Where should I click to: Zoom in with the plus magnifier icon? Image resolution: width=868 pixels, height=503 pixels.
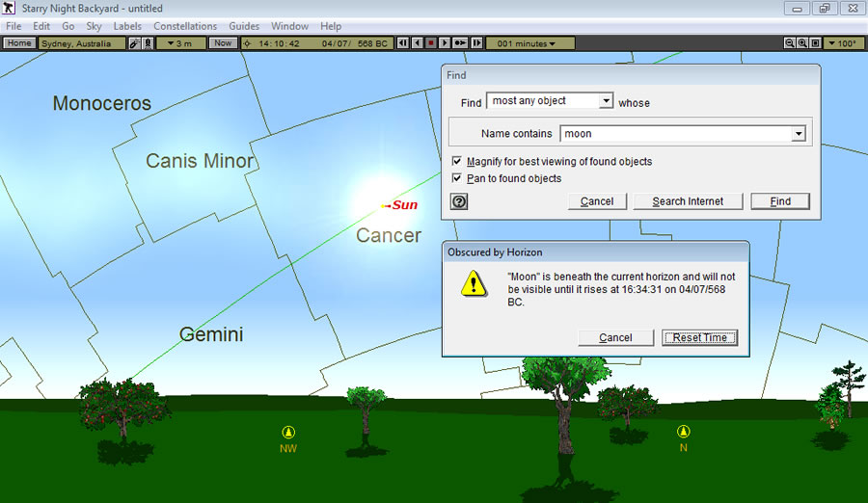pos(802,43)
